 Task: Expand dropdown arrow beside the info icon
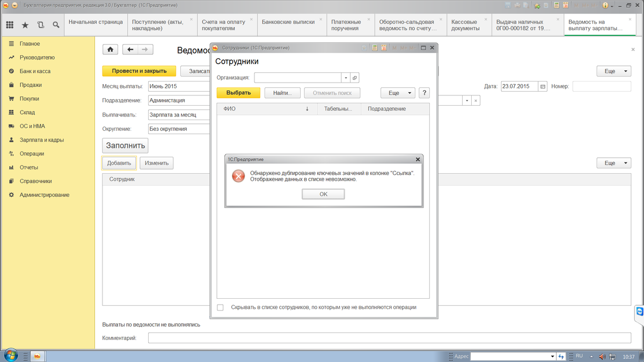612,5
